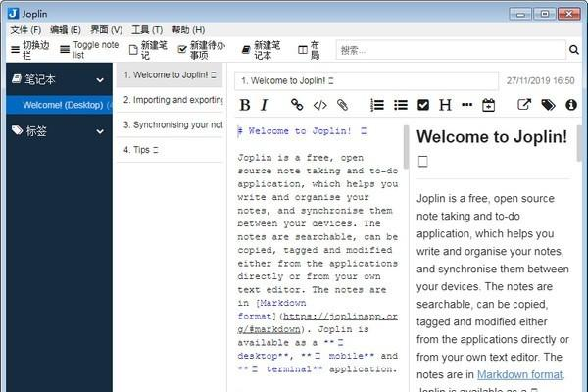Open note tags with tag icon
The width and height of the screenshot is (588, 392).
[549, 105]
